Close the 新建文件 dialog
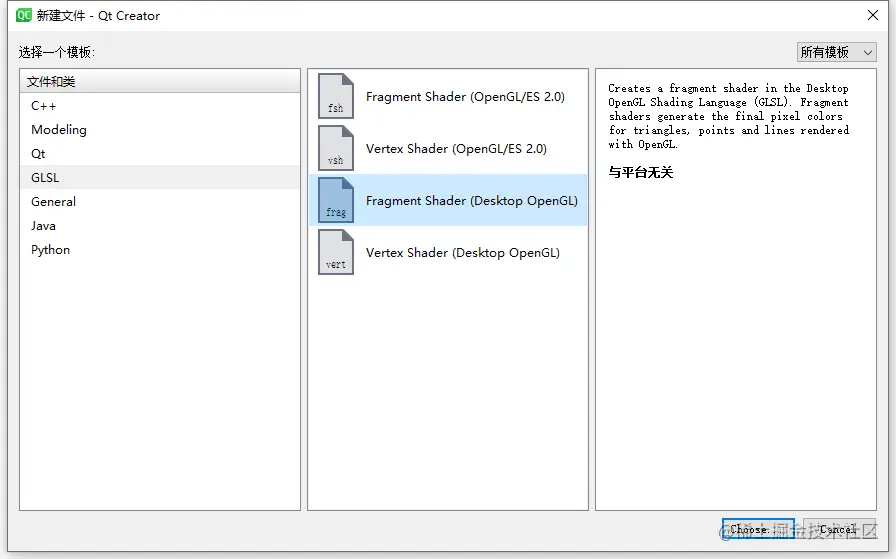896x559 pixels. pos(873,15)
